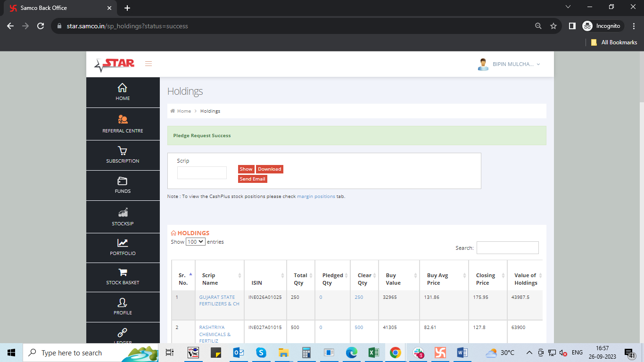This screenshot has height=362, width=644.
Task: Select value of holdings 43987.5
Action: (x=520, y=297)
